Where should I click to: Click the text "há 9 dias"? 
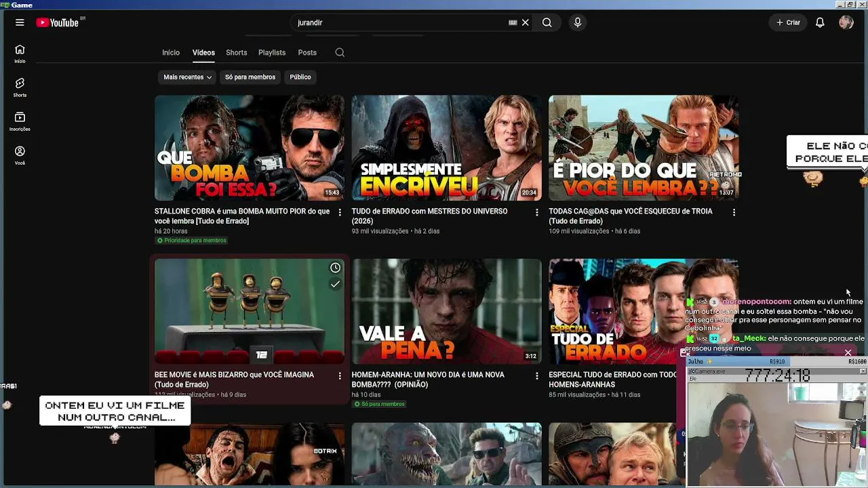tap(233, 394)
